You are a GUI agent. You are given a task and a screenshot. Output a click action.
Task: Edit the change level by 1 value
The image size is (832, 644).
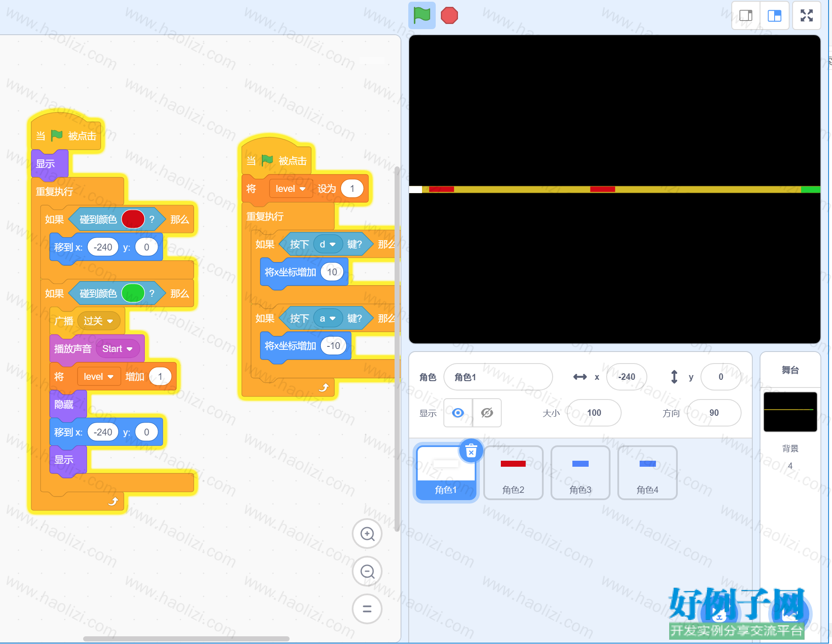[160, 377]
